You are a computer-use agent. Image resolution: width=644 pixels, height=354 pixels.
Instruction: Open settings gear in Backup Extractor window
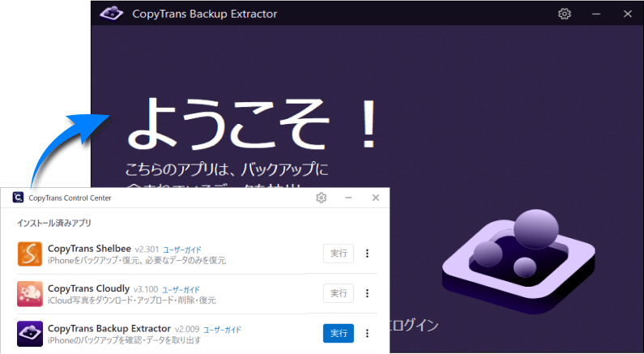click(565, 14)
